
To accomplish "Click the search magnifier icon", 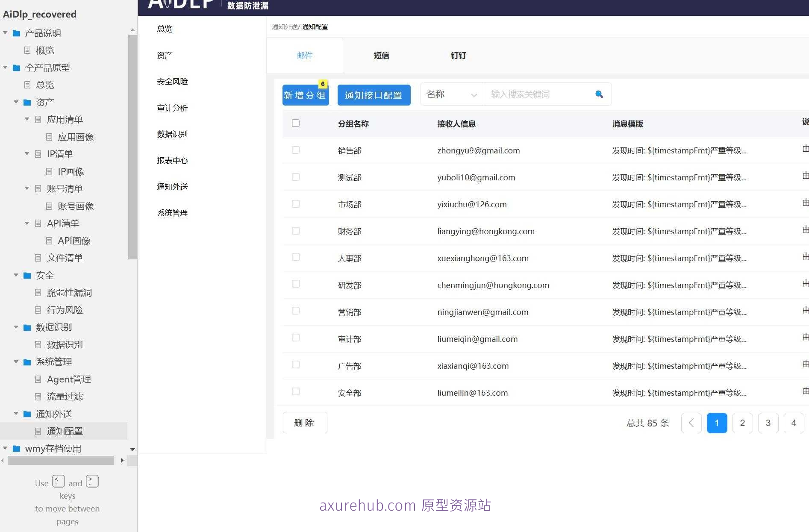I will click(599, 94).
